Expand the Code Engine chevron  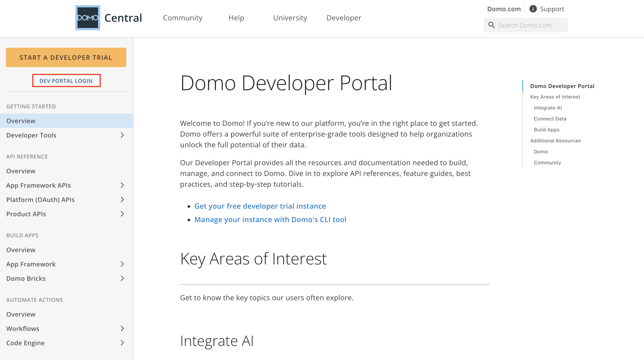pos(122,343)
